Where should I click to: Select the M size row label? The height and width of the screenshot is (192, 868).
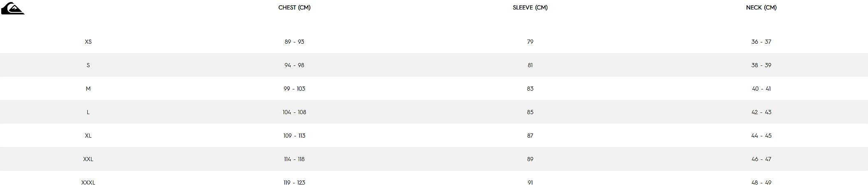(88, 89)
